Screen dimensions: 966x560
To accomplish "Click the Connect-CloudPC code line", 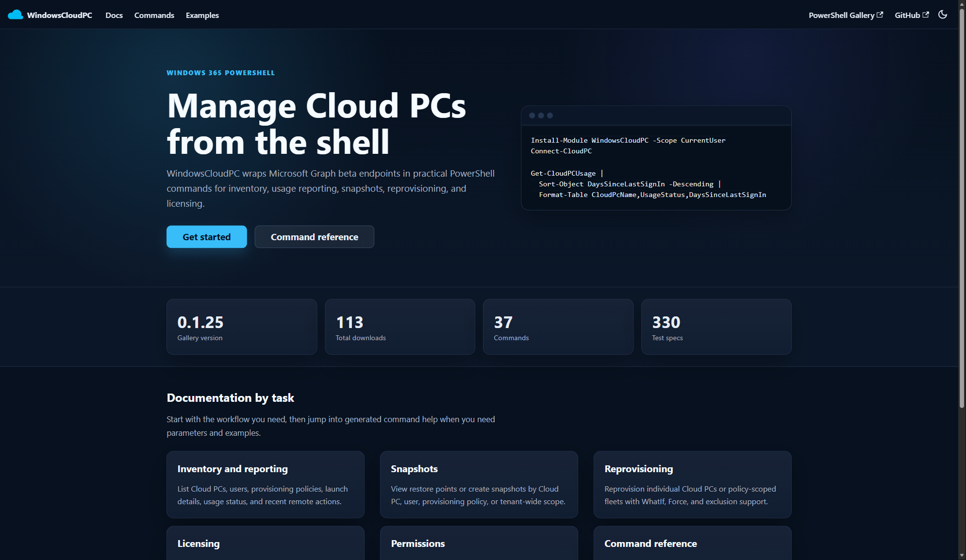I will coord(561,151).
